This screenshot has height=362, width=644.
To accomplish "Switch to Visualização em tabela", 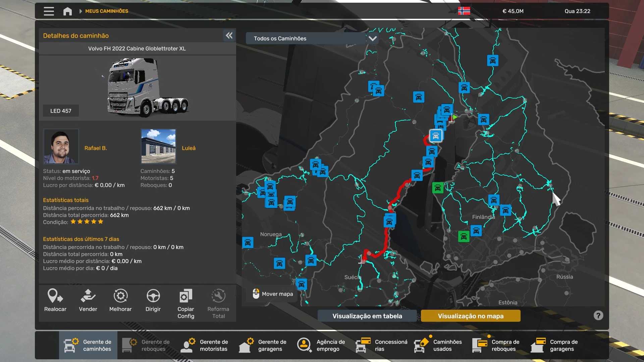I will coord(367,316).
